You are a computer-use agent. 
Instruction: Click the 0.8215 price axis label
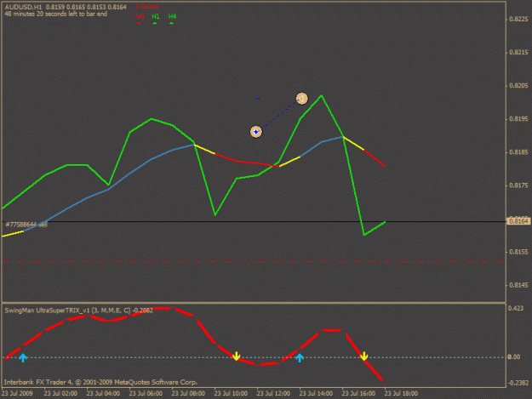(518, 53)
